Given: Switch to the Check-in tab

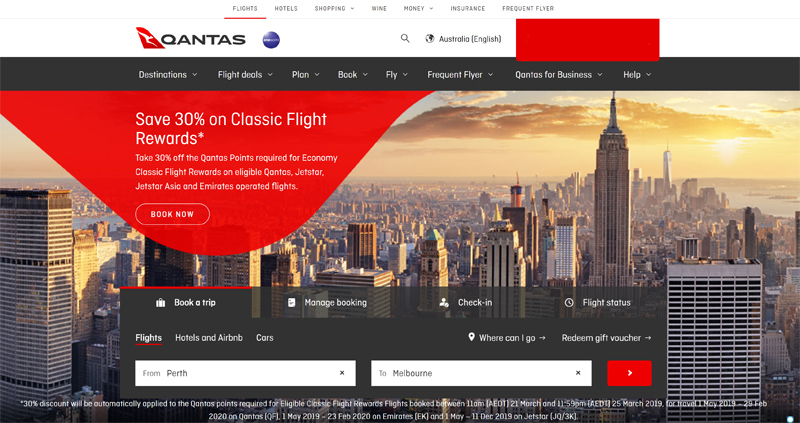Looking at the screenshot, I should point(466,302).
